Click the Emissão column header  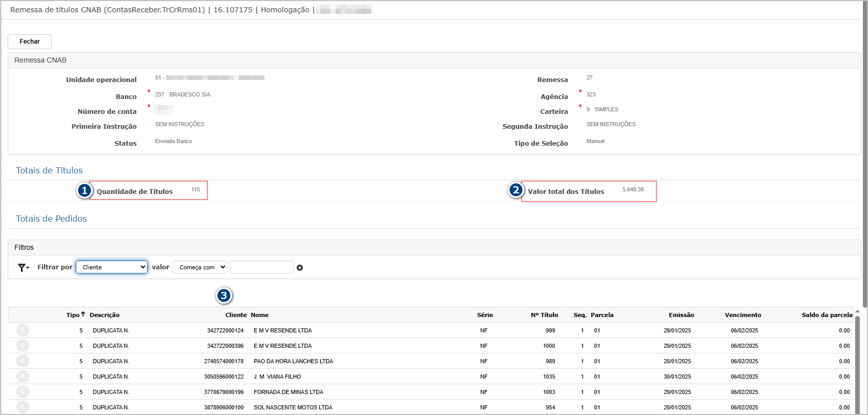(x=681, y=315)
